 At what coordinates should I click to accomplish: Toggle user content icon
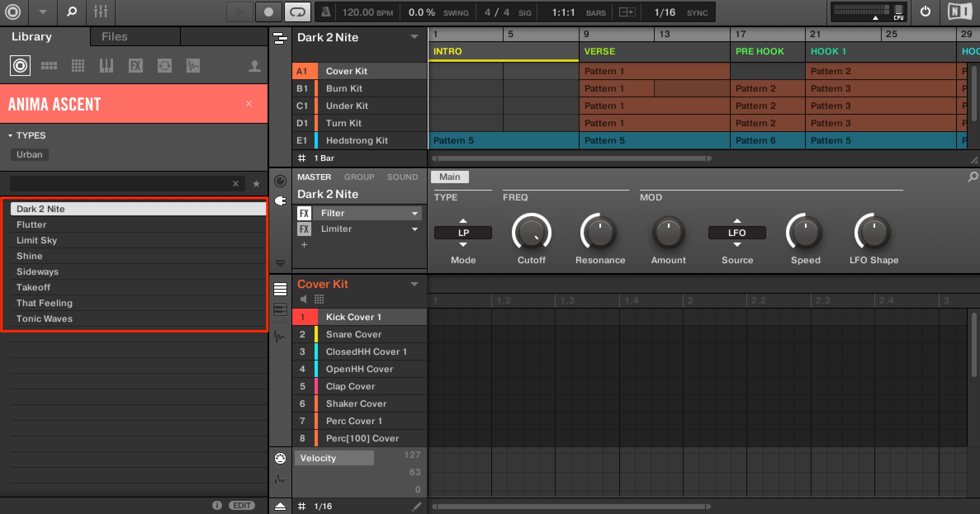point(255,66)
